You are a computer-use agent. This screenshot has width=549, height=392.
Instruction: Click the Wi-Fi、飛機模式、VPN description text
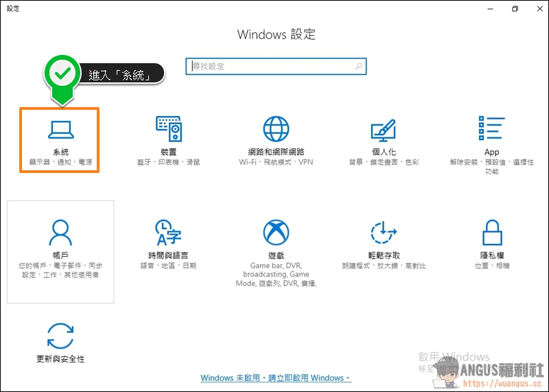[276, 163]
